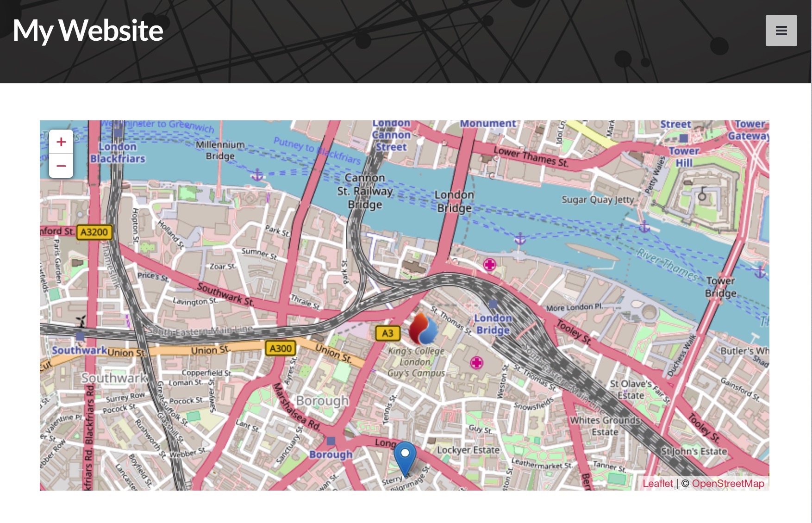Click the blue location pin marker
This screenshot has height=523, width=812.
405,457
